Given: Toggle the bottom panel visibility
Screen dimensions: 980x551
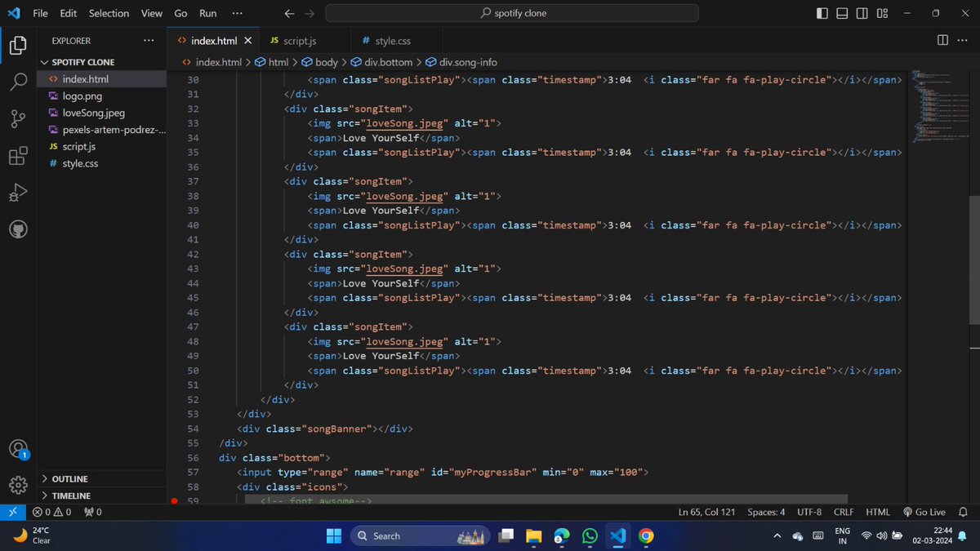Looking at the screenshot, I should click(x=842, y=13).
